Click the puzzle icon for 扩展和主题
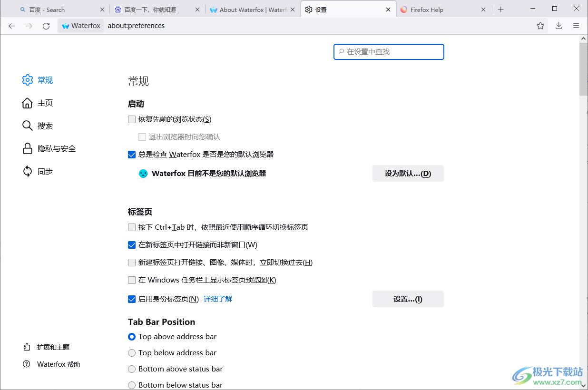The width and height of the screenshot is (588, 390). pyautogui.click(x=27, y=347)
